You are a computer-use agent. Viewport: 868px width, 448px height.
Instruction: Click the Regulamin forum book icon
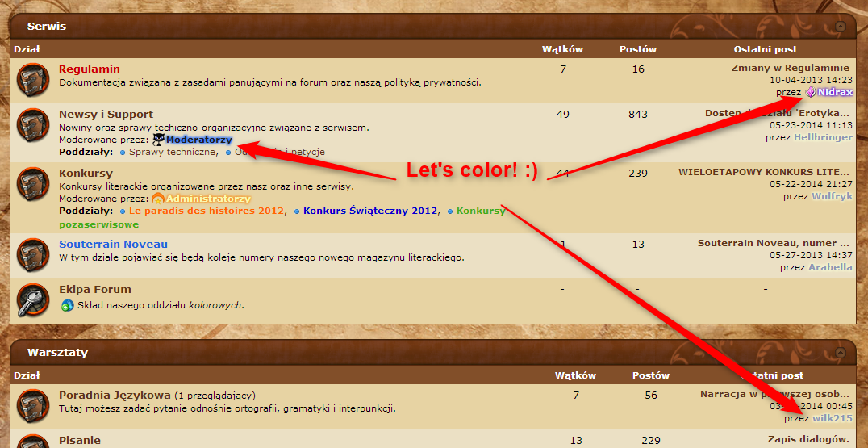[x=33, y=81]
